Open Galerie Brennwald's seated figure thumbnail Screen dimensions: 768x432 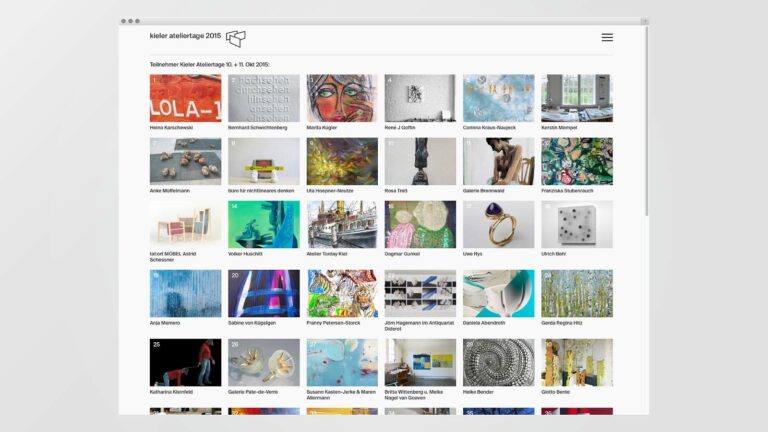point(499,161)
